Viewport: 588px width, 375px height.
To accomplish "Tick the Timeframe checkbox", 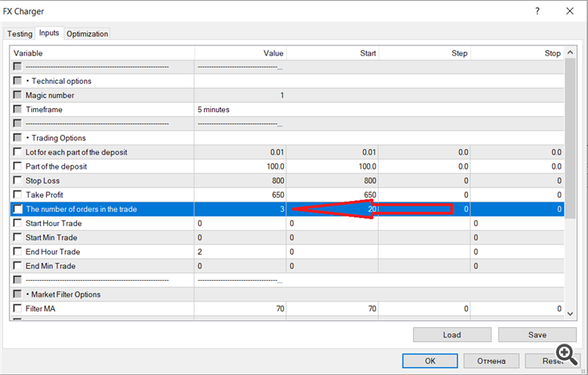I will coord(17,109).
